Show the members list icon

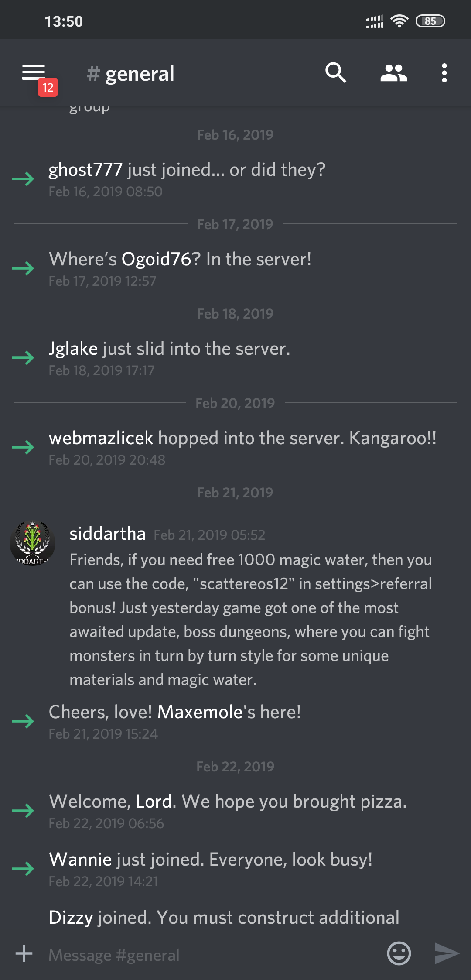pos(393,73)
